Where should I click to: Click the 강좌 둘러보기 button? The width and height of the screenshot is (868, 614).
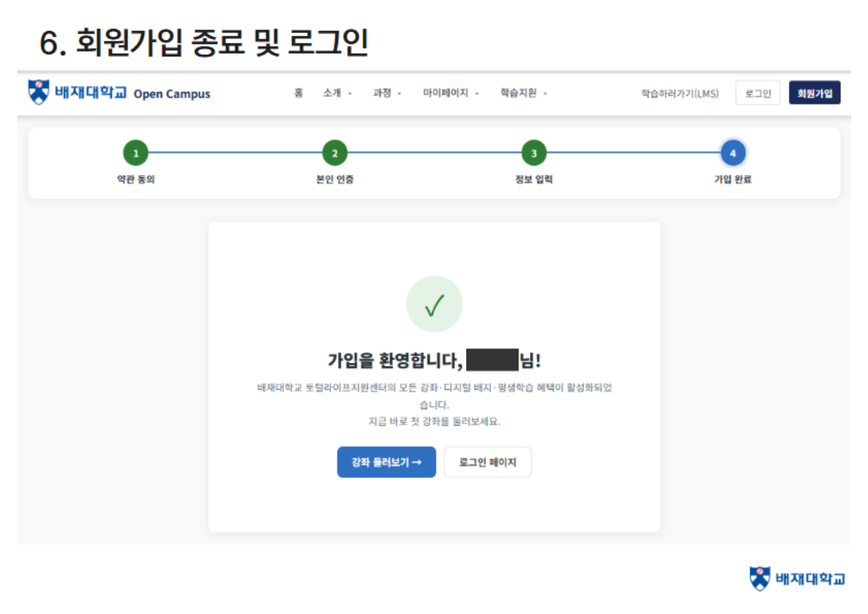pyautogui.click(x=386, y=462)
